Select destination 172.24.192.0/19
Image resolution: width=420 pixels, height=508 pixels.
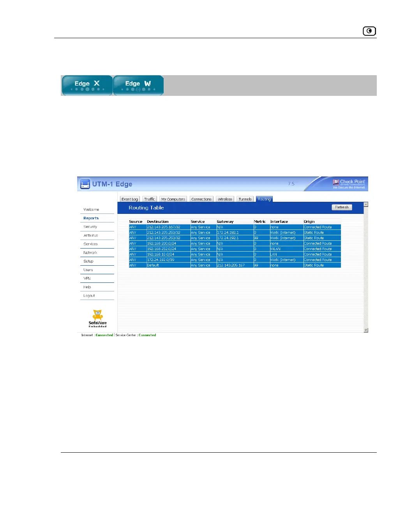click(161, 259)
